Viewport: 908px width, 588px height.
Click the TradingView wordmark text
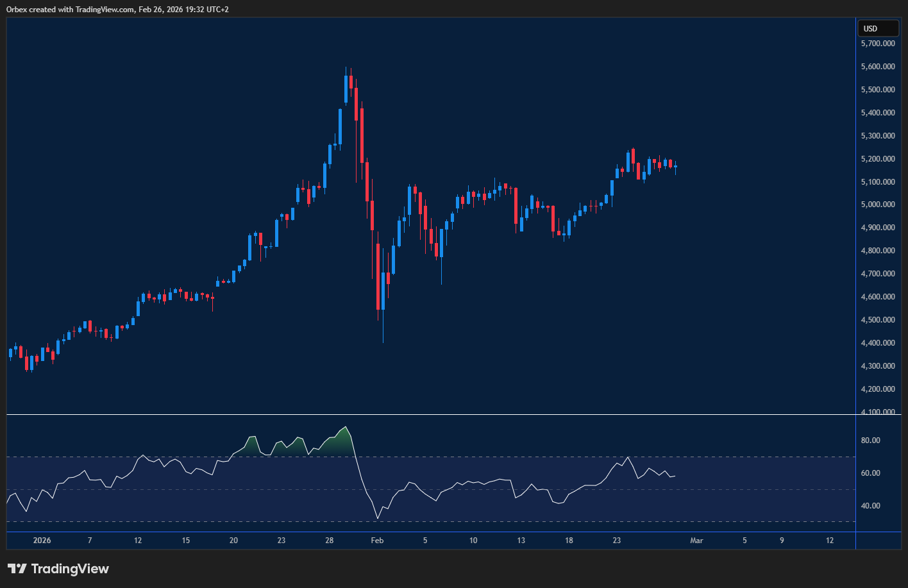[x=70, y=569]
